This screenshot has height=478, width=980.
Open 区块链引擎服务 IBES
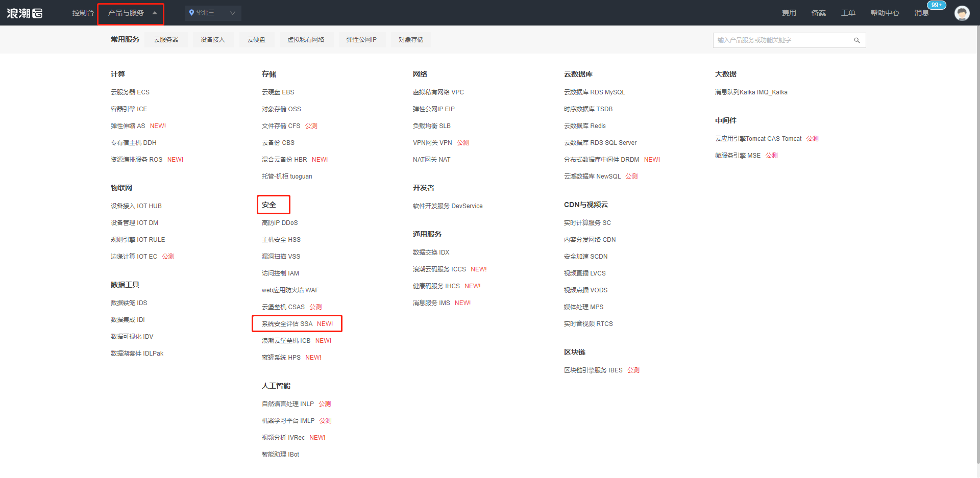593,370
